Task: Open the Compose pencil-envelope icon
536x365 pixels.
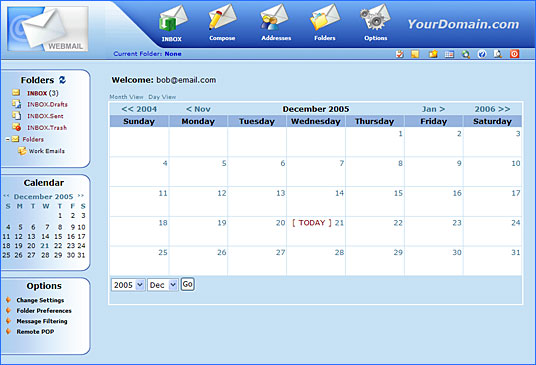Action: (223, 16)
